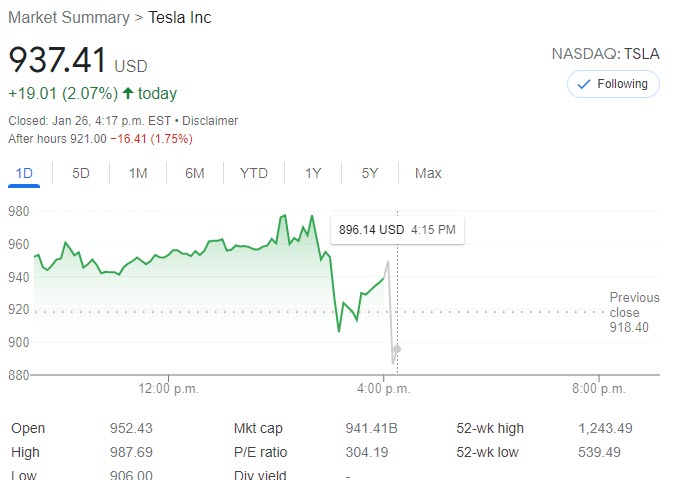Click the green up-arrow price indicator
The height and width of the screenshot is (480, 698).
point(128,93)
